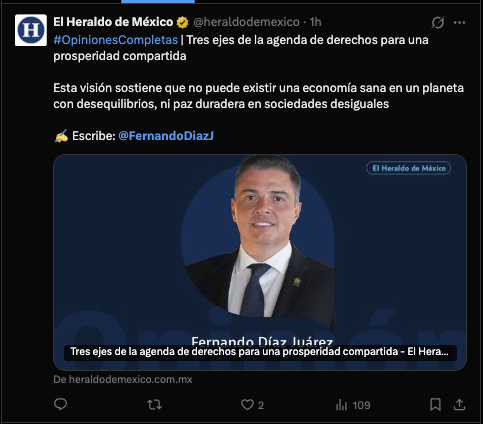Share the post with the upload arrow icon
Screen dimensions: 483x424
click(x=459, y=404)
